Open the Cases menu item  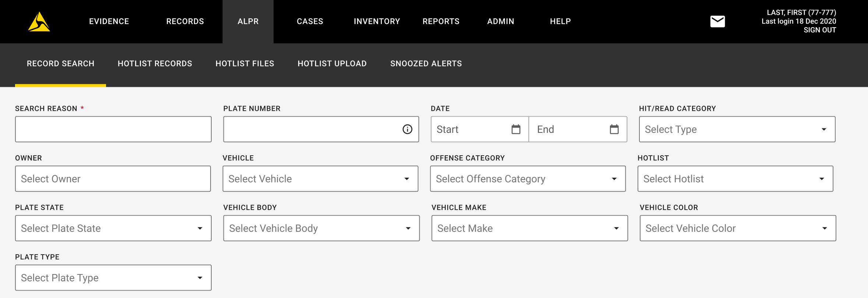coord(310,21)
